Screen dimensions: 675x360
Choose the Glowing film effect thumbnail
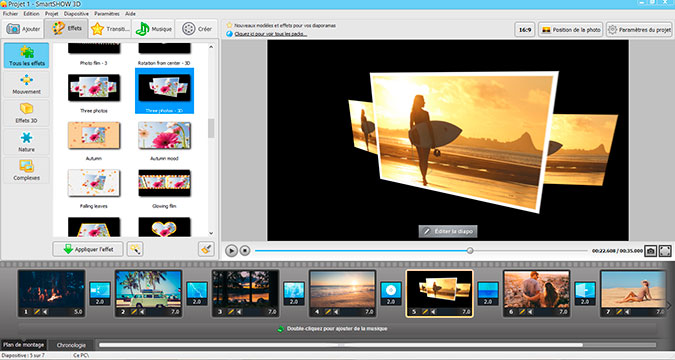click(164, 183)
